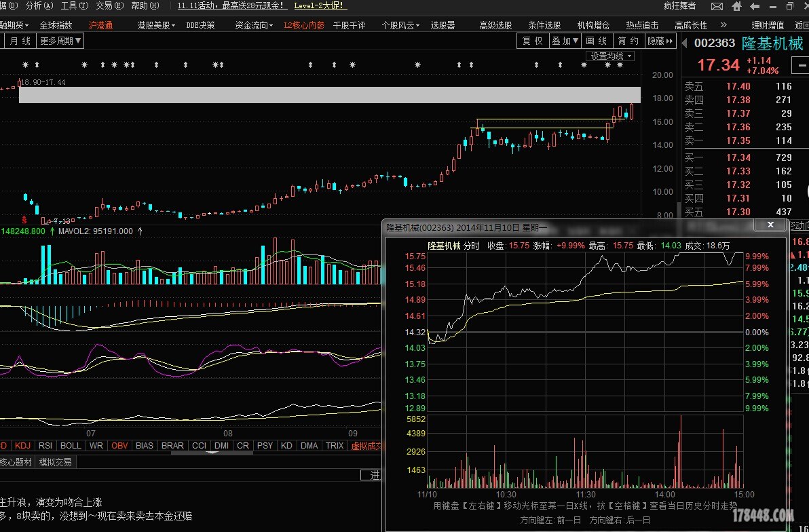This screenshot has width=809, height=532.
Task: Open the mail envelope icon
Action: (717, 6)
